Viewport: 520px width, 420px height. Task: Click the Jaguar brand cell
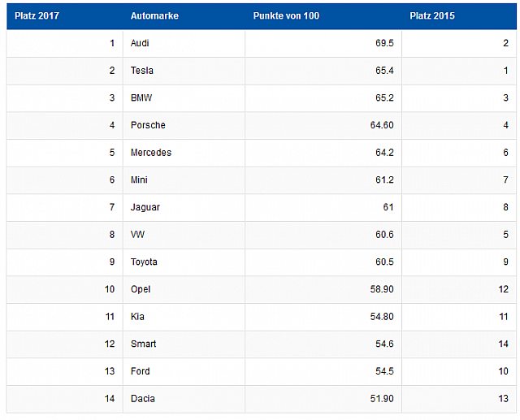[145, 207]
